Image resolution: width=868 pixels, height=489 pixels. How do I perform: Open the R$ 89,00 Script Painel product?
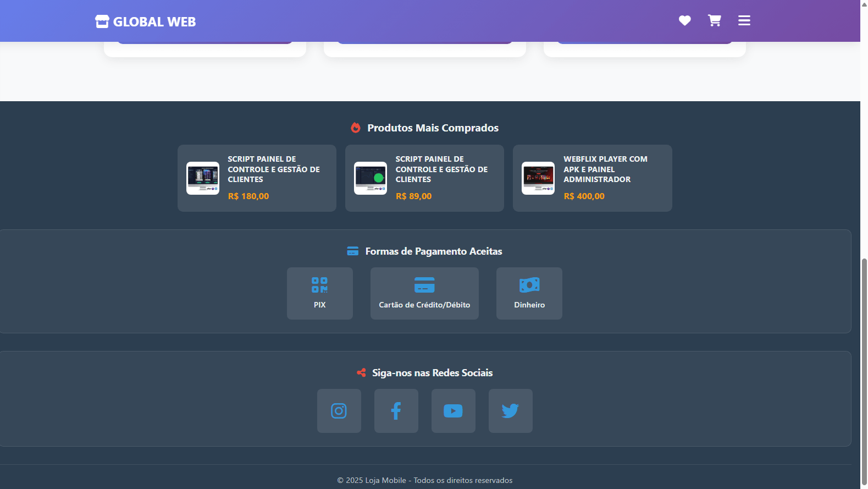[x=441, y=169]
